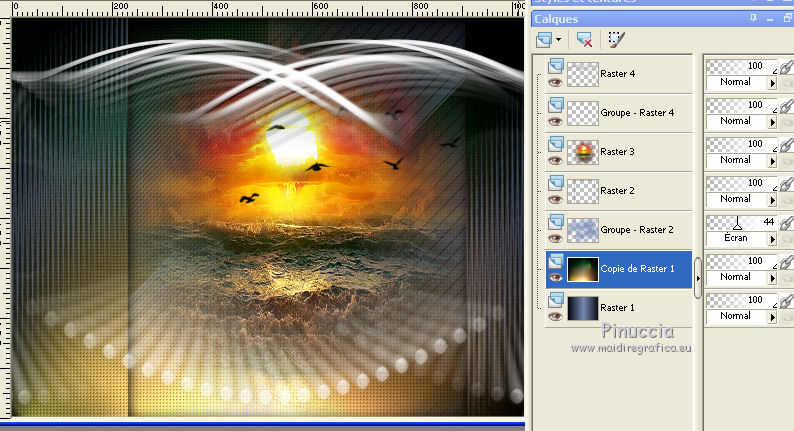Select the Raster 3 sunset thumbnail
Screen dimensions: 794x431
(x=583, y=152)
